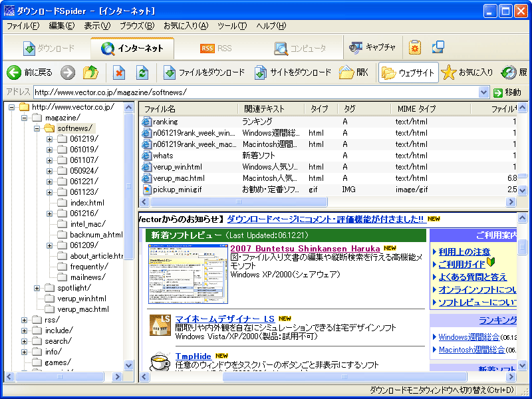Click サイトをダウンロード toolbar button

click(x=293, y=72)
